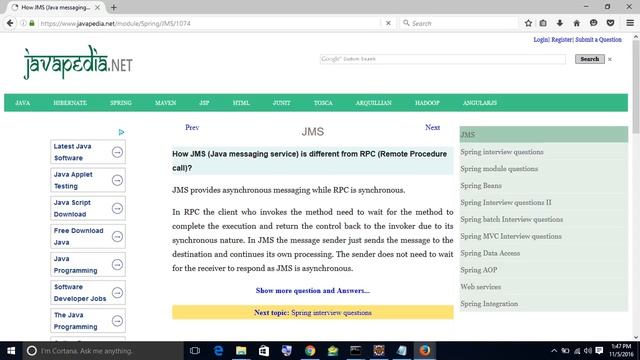Go to Firefox home page icon
The width and height of the screenshot is (640, 360).
pos(576,23)
